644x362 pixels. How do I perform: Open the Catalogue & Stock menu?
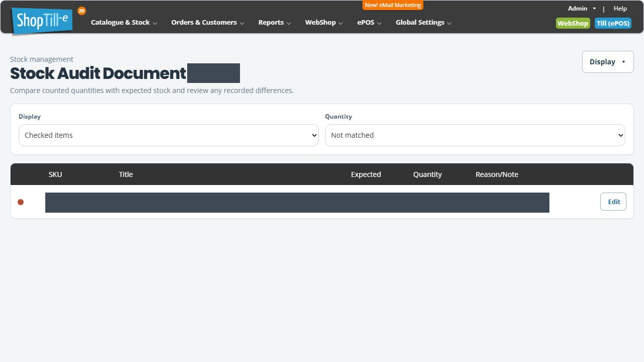coord(124,23)
